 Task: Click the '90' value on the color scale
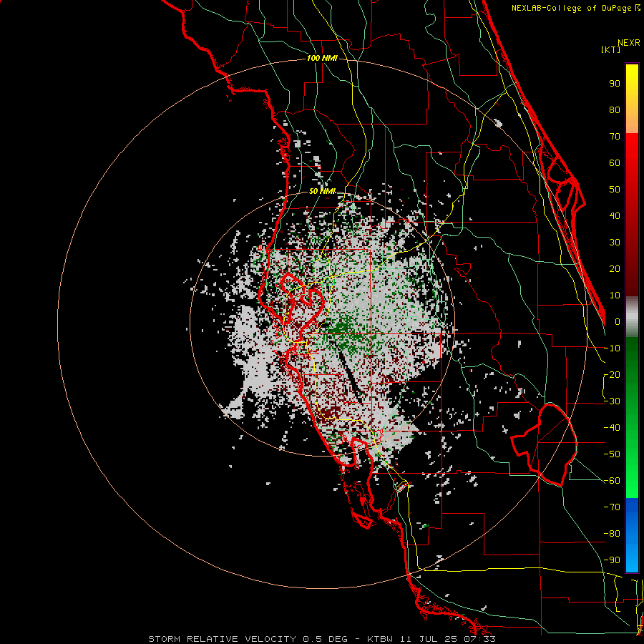pos(615,84)
